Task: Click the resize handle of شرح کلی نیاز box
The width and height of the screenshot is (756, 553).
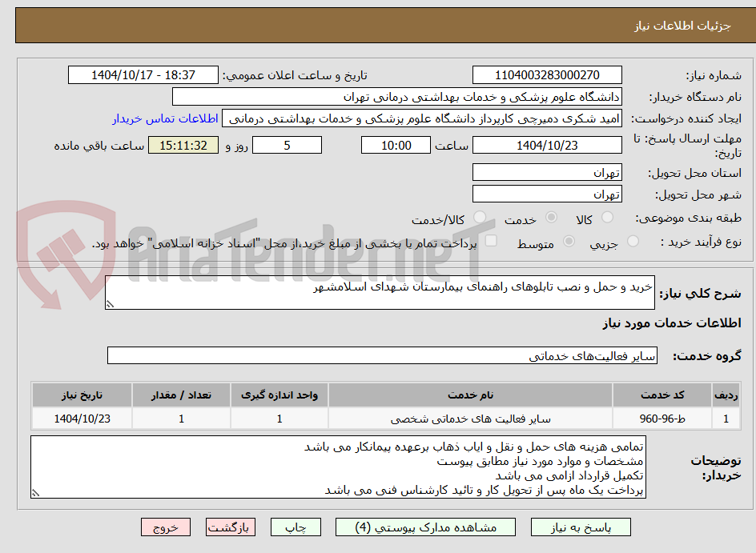Action: pyautogui.click(x=111, y=303)
